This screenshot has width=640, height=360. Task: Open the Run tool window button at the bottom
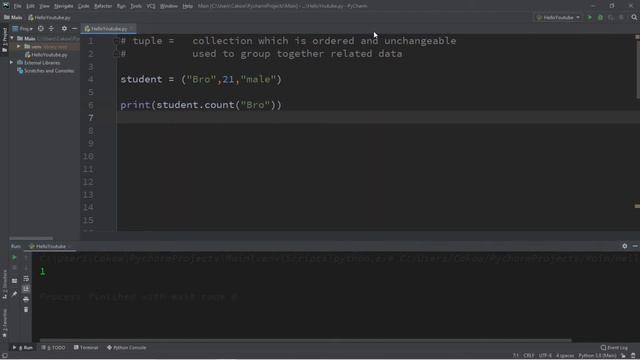tap(23, 348)
